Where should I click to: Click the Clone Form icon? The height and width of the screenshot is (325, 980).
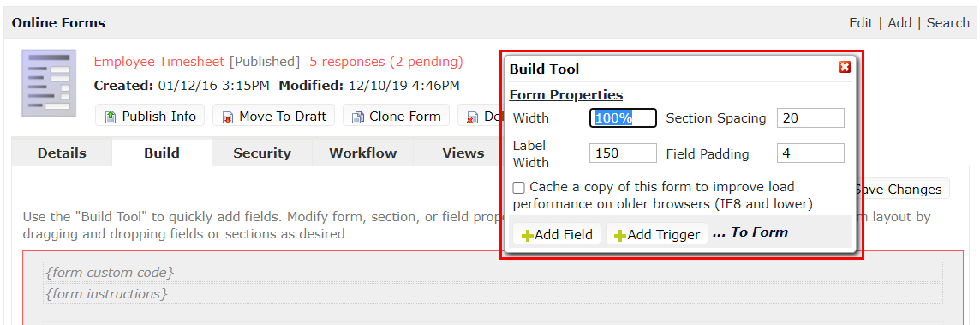pos(358,117)
